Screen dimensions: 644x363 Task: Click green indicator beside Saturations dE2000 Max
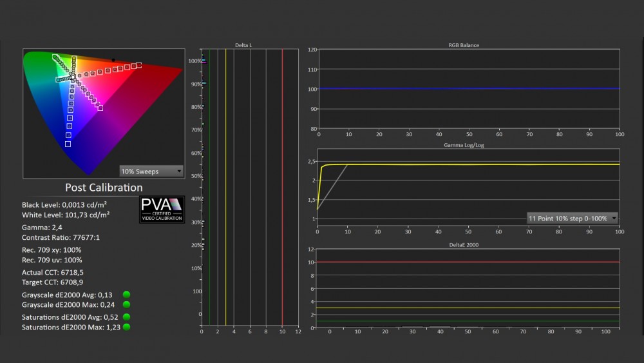pos(126,327)
